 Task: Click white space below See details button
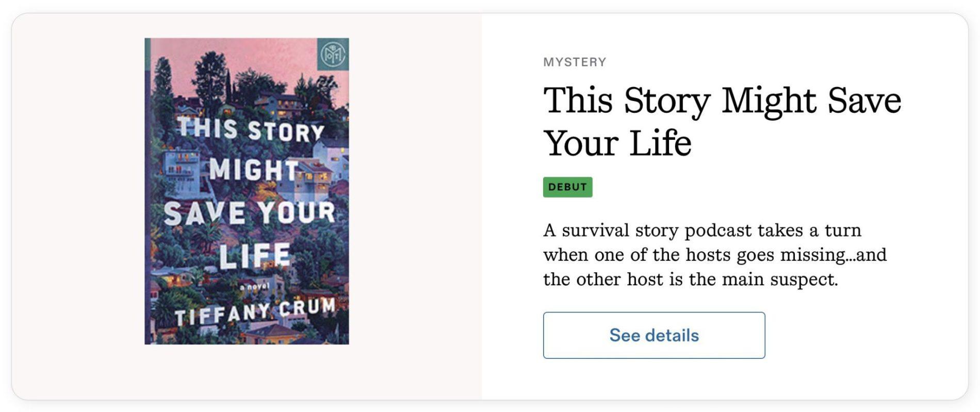(x=654, y=381)
